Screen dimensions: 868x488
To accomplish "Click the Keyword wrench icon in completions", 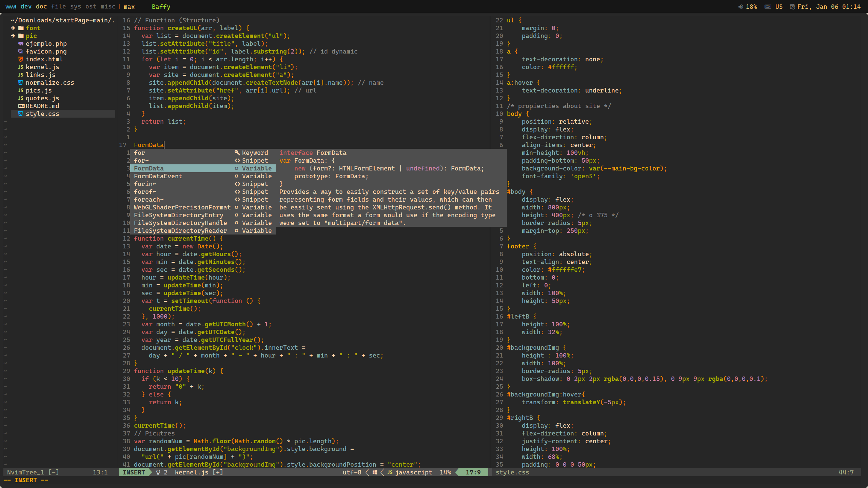I will pos(237,153).
